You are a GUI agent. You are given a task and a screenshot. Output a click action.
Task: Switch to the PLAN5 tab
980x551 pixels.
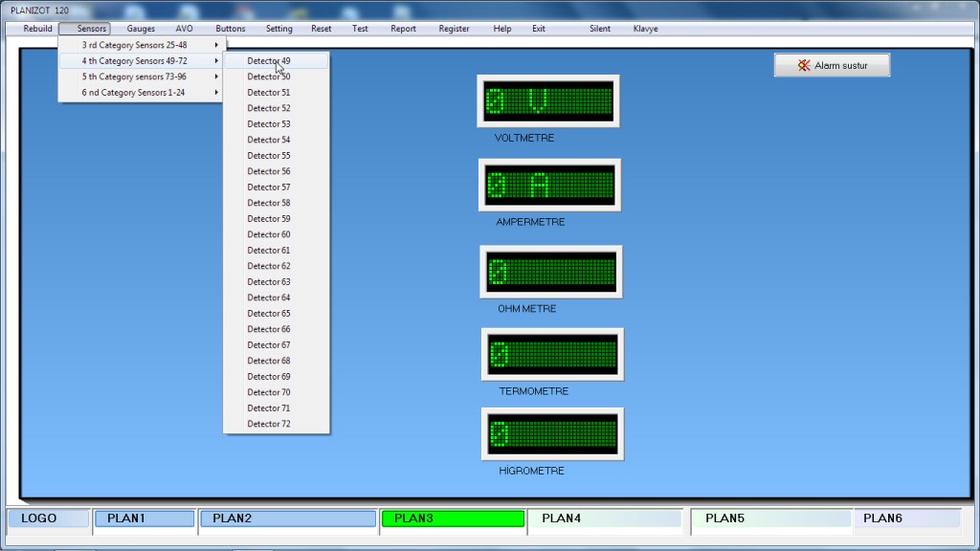click(770, 518)
